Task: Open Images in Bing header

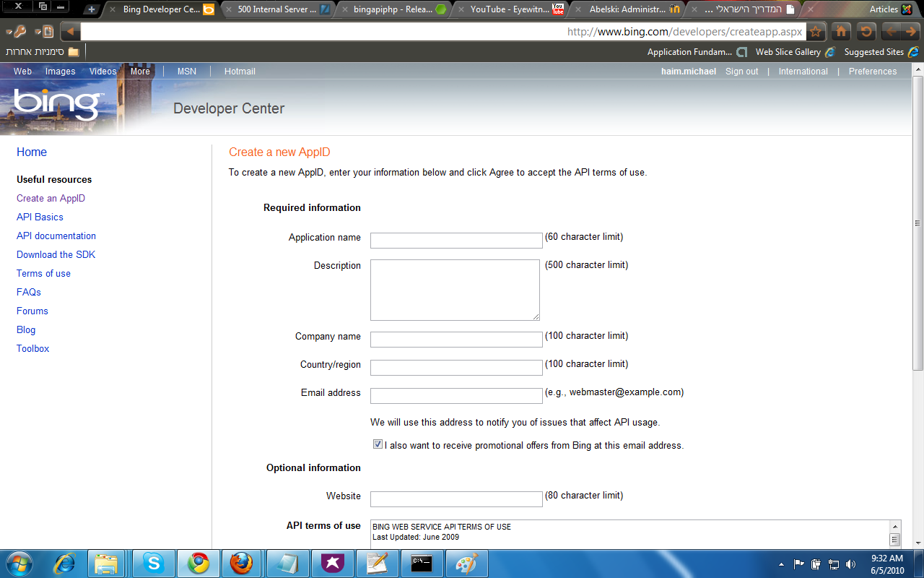Action: pos(60,72)
